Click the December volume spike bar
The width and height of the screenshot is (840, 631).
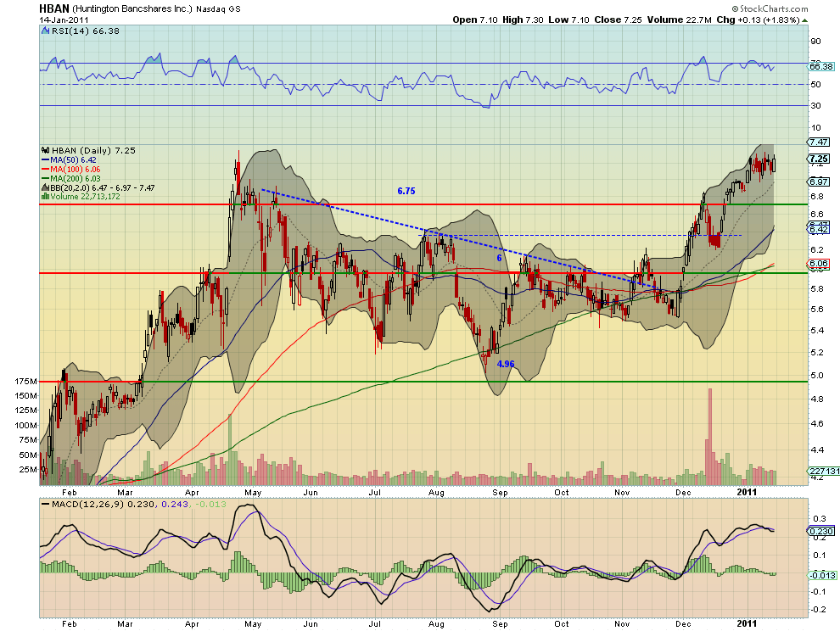pos(710,437)
